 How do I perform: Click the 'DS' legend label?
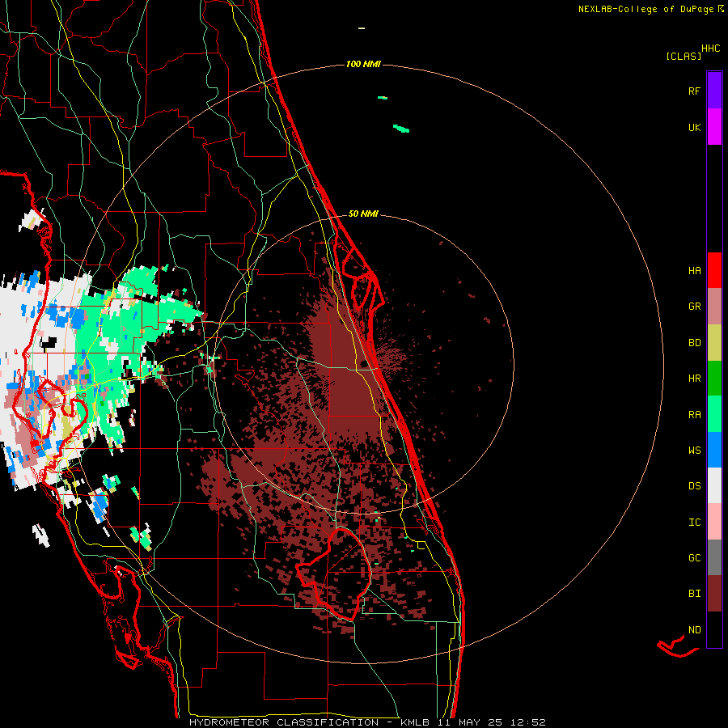pos(694,485)
